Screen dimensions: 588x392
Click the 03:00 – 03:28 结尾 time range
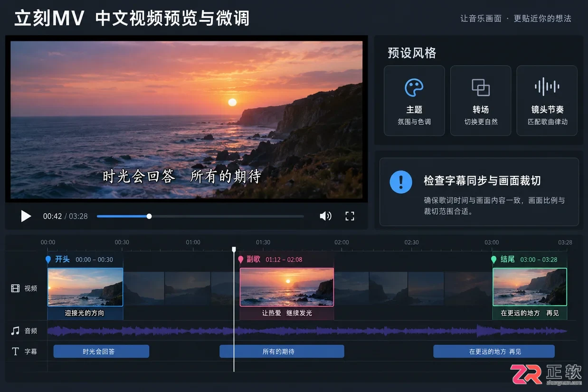coord(539,259)
